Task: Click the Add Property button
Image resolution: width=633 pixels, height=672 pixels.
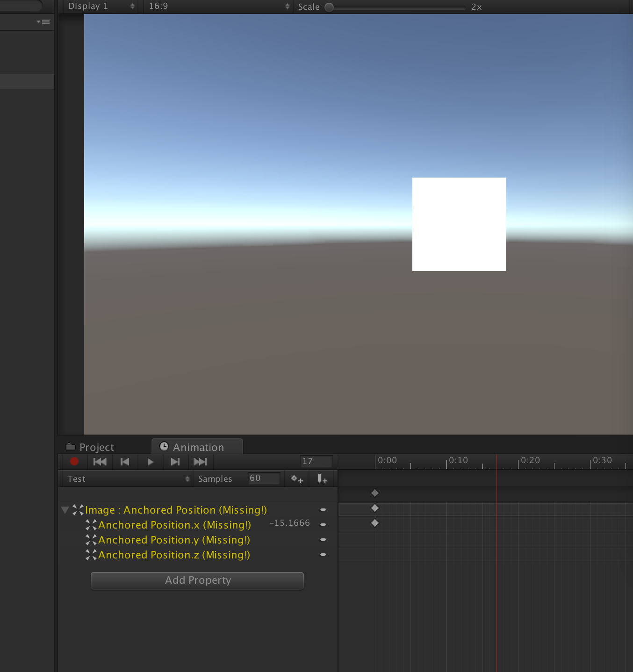Action: (197, 581)
